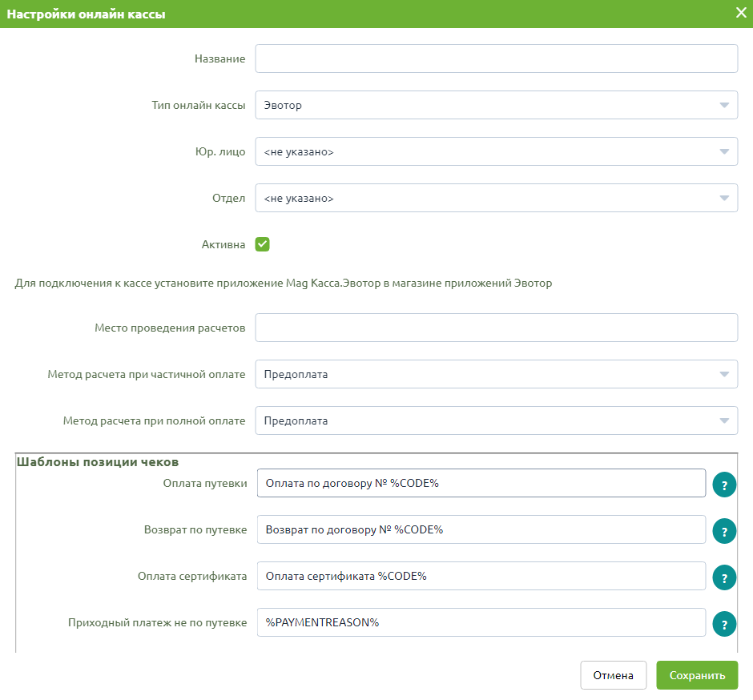Expand the Отдел dropdown
This screenshot has width=753, height=700.
(x=496, y=198)
